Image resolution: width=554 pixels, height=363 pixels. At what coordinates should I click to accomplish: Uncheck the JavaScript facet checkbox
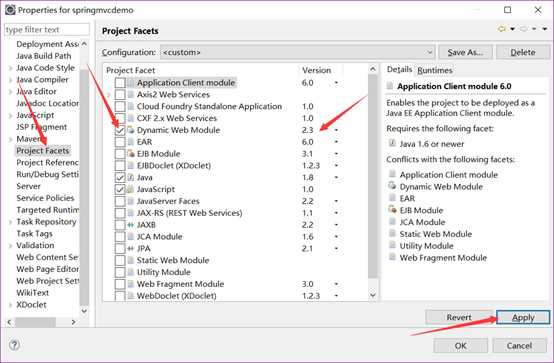(x=120, y=189)
